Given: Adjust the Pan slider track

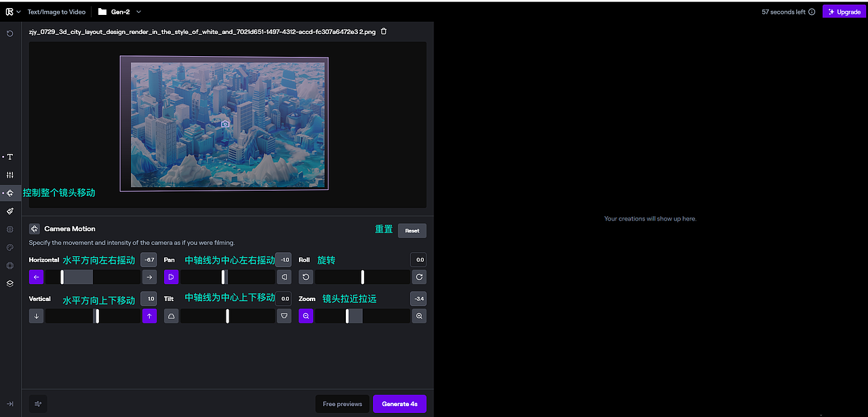Looking at the screenshot, I should point(228,277).
